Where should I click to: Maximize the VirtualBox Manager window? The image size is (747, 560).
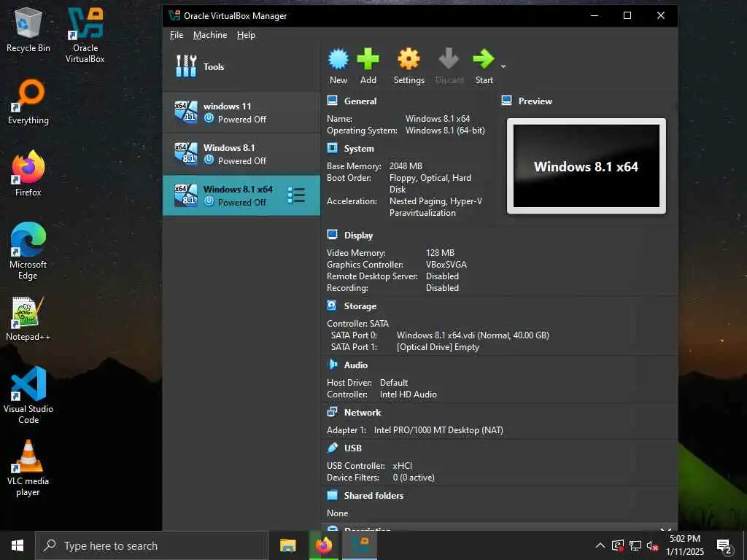coord(627,16)
